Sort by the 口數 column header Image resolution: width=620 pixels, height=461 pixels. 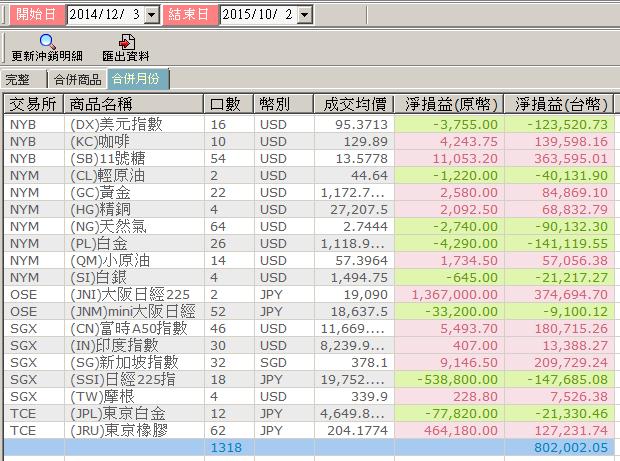tap(229, 104)
